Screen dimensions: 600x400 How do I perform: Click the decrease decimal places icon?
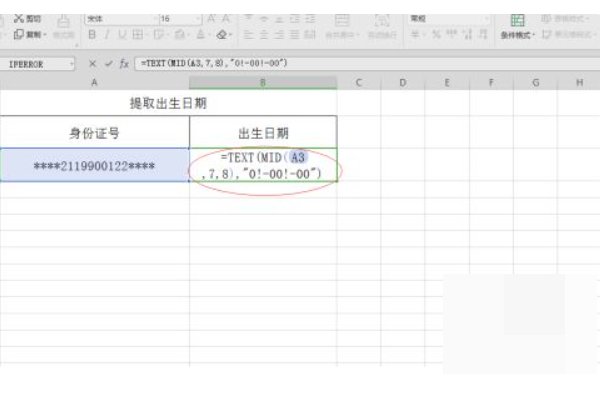point(483,35)
